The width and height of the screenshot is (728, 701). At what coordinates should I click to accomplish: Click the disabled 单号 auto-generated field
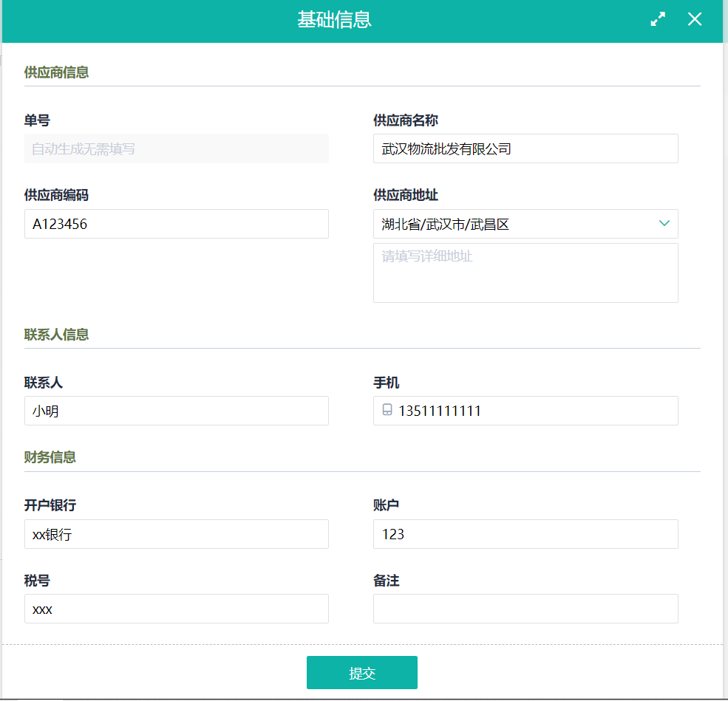coord(176,148)
